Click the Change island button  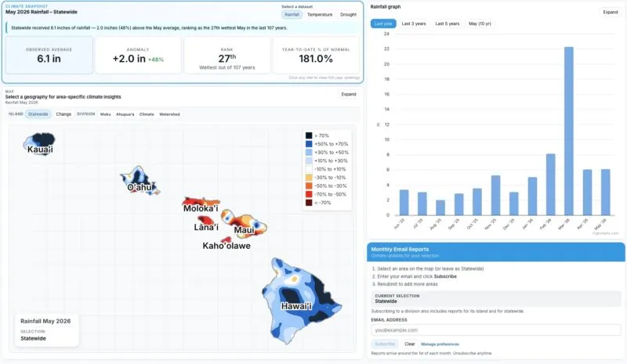click(63, 114)
